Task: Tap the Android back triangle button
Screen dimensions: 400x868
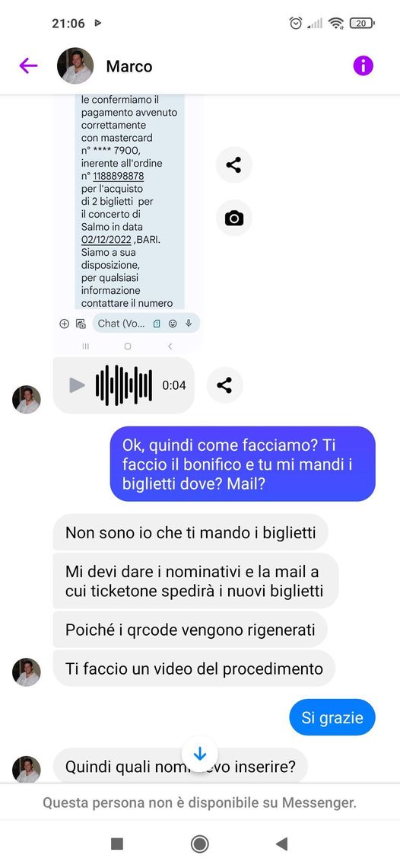Action: (x=281, y=844)
